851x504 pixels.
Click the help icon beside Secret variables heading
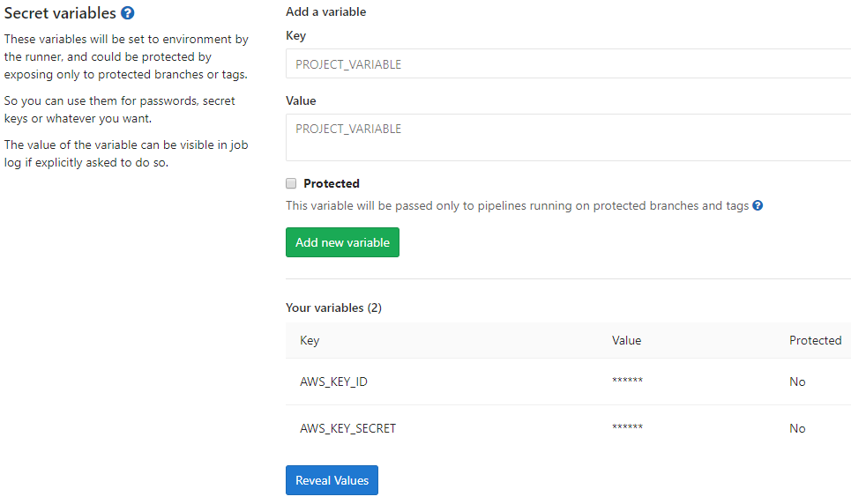tap(128, 13)
